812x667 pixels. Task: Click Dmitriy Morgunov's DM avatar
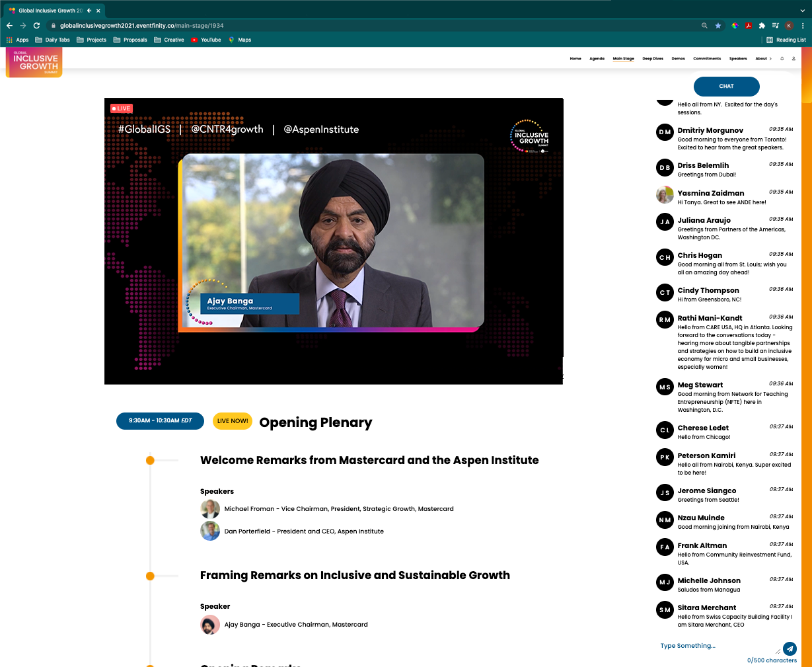coord(665,132)
